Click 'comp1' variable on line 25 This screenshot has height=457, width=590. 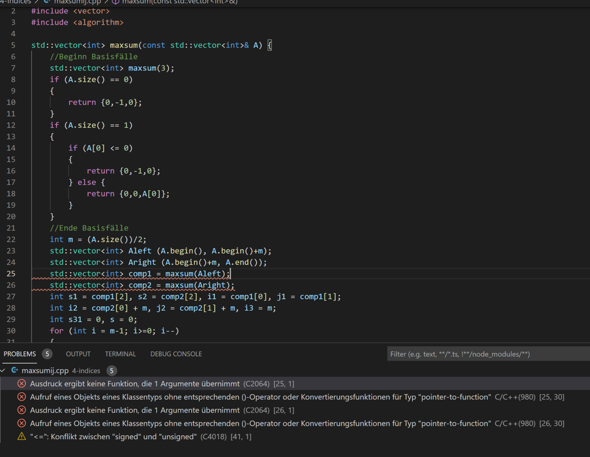pos(140,273)
